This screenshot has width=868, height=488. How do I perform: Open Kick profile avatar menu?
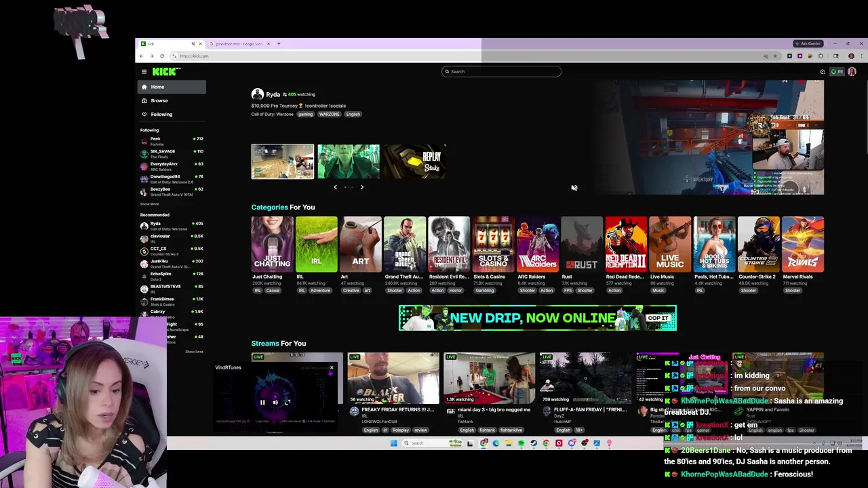click(852, 71)
